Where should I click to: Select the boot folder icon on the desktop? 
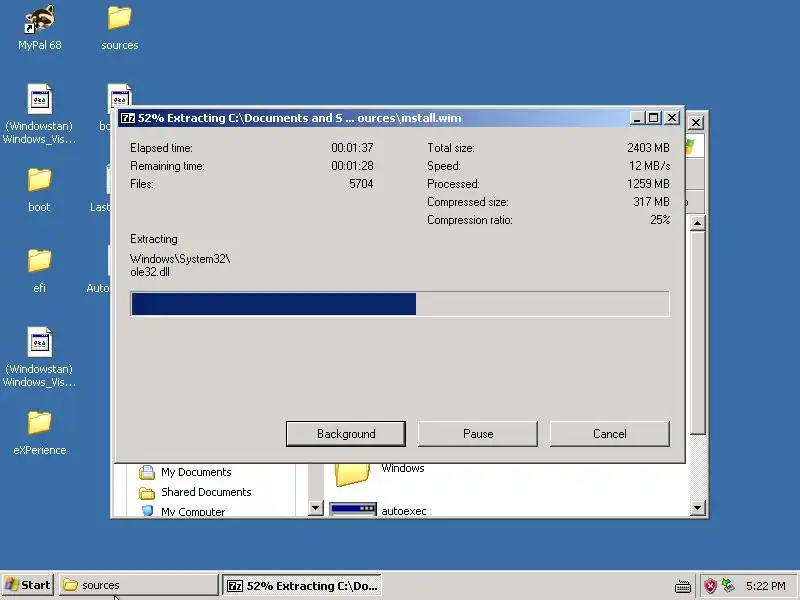pos(39,190)
